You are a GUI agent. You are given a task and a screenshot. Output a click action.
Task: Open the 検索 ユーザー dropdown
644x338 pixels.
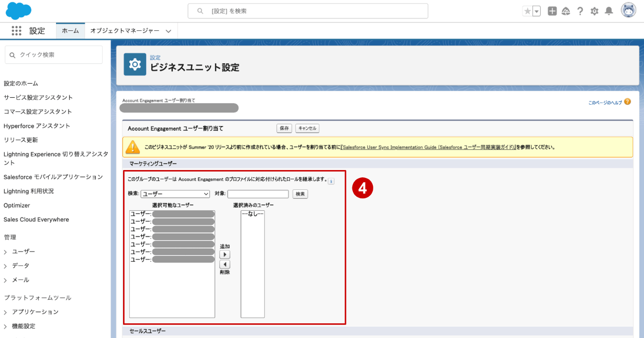point(175,194)
